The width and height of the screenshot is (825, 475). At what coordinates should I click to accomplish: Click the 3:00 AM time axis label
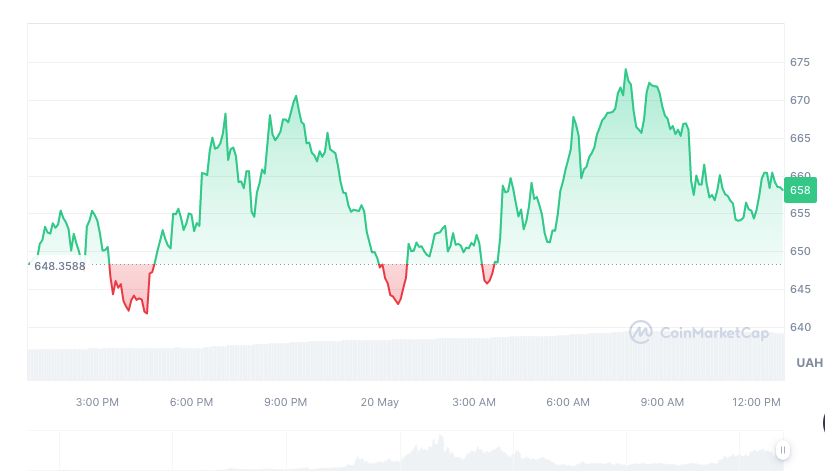[x=474, y=402]
